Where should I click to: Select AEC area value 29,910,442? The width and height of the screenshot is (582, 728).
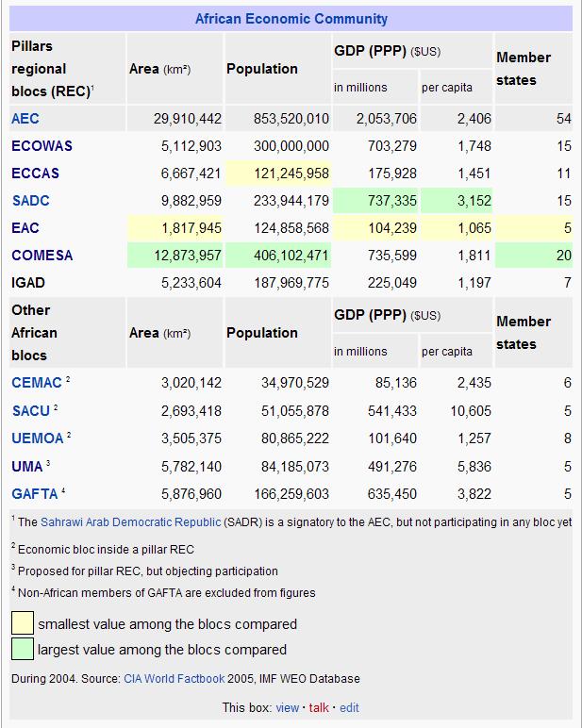pos(188,119)
